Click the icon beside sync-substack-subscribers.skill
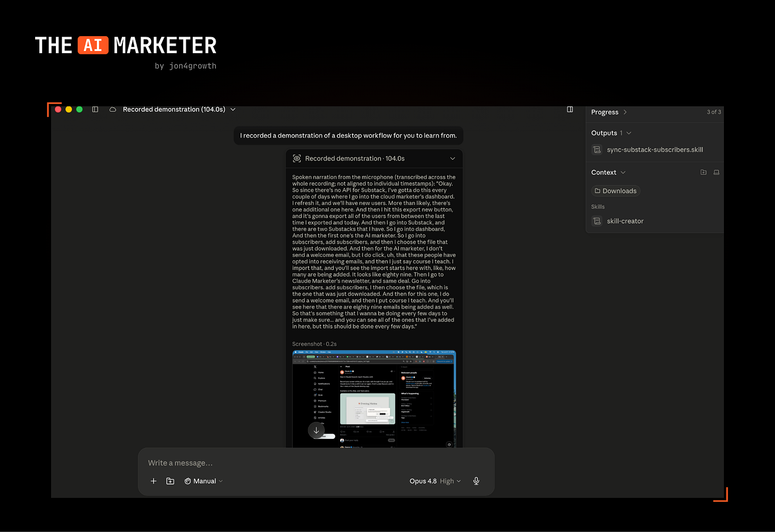The image size is (775, 532). [597, 150]
